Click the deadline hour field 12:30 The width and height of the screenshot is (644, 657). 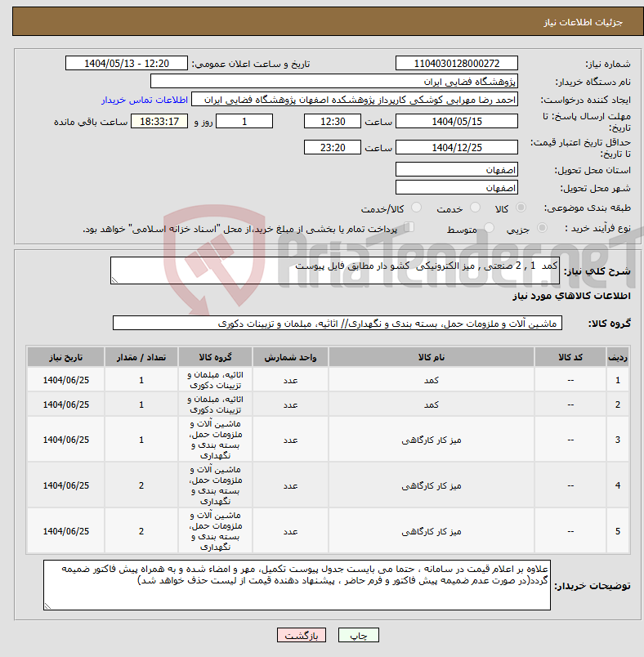coord(333,122)
